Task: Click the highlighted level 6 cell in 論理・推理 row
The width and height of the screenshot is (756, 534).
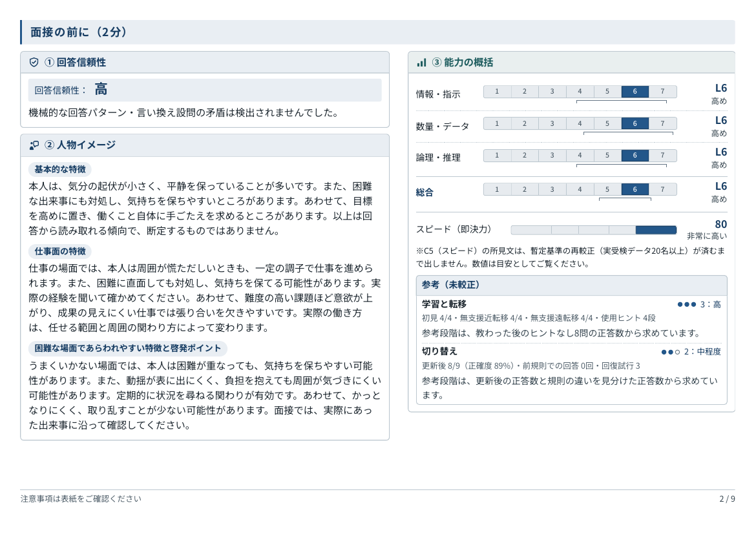Action: click(x=635, y=156)
